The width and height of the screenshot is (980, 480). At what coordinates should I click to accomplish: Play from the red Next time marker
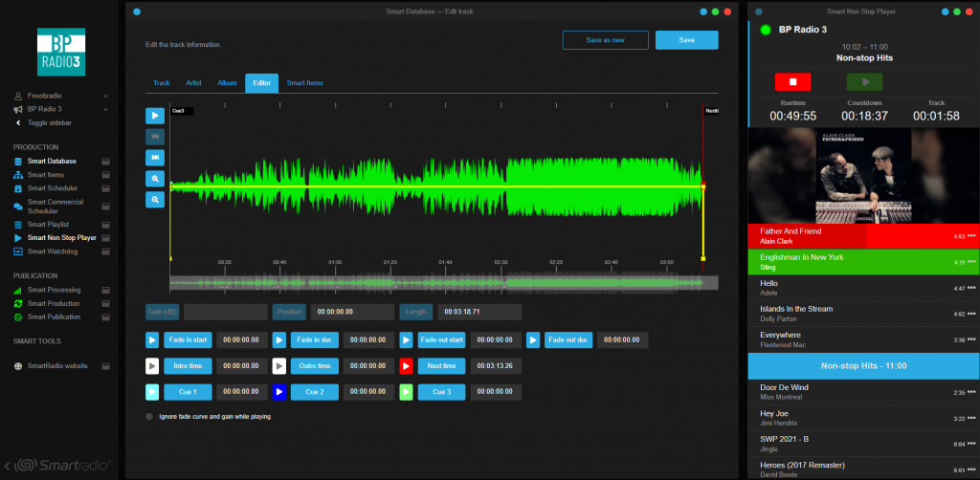coord(406,366)
